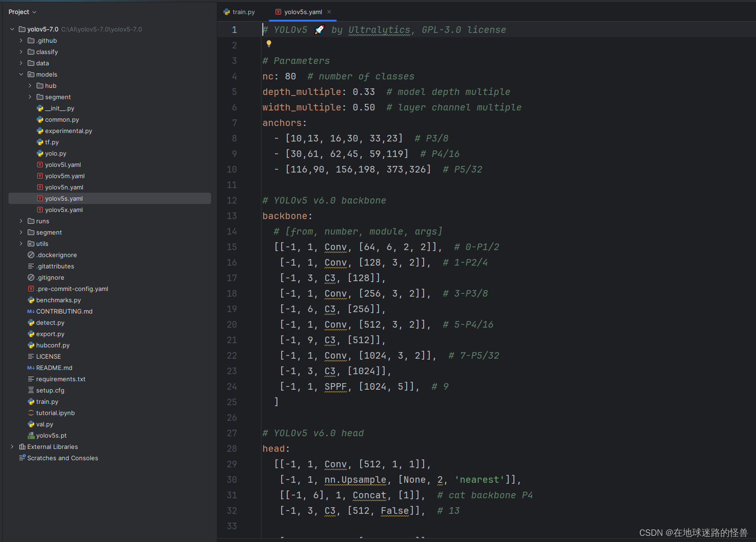This screenshot has width=756, height=542.
Task: Close the yolov5s.yaml tab
Action: coord(329,12)
